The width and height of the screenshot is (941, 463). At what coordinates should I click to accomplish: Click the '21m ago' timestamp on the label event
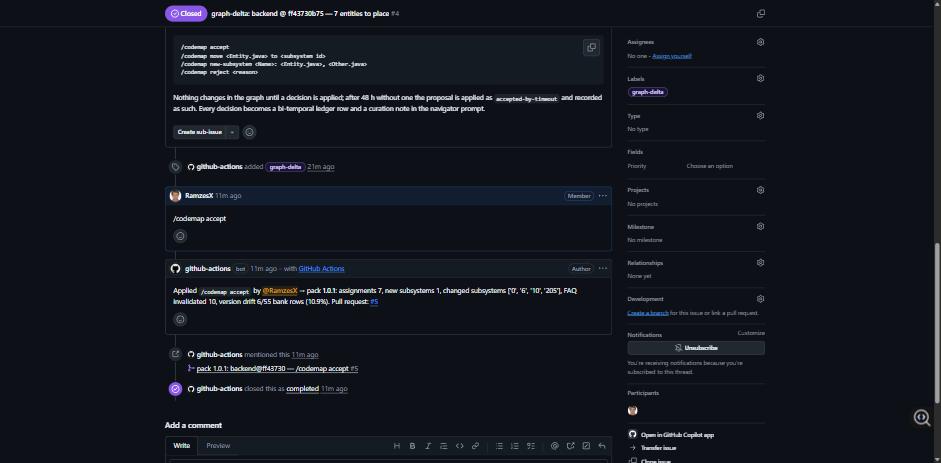(x=321, y=167)
